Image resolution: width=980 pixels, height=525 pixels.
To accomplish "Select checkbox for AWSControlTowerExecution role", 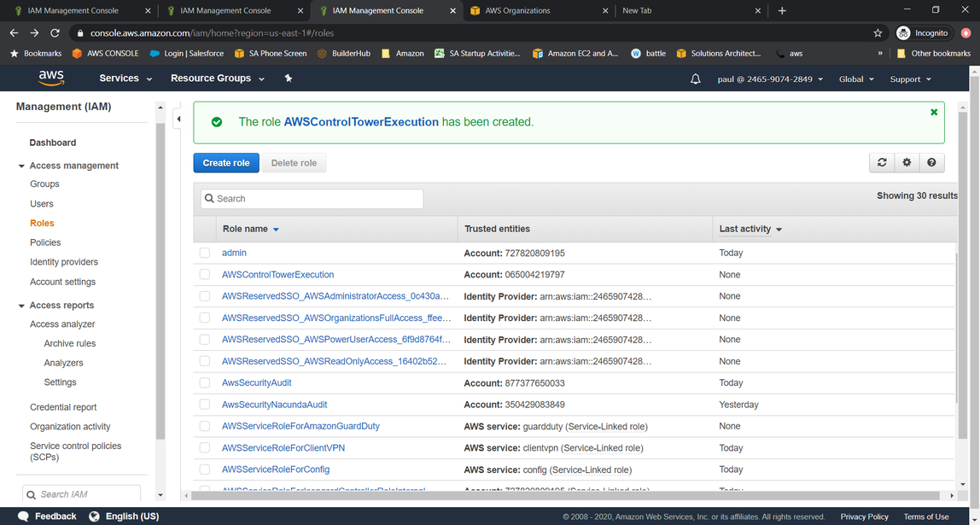I will pos(204,274).
